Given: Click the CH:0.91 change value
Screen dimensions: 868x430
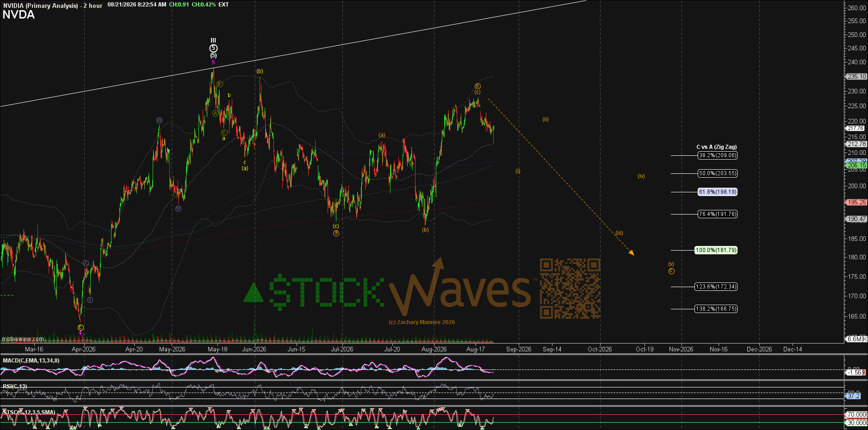Looking at the screenshot, I should coord(179,5).
